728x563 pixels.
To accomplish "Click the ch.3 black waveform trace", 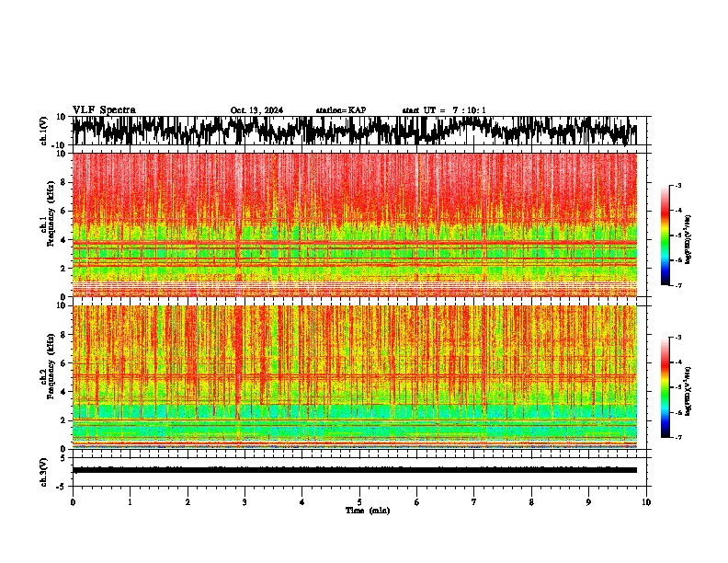I will tap(355, 470).
